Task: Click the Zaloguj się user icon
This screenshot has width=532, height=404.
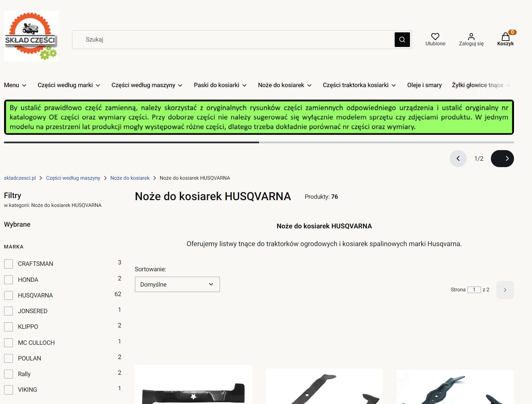Action: tap(471, 36)
